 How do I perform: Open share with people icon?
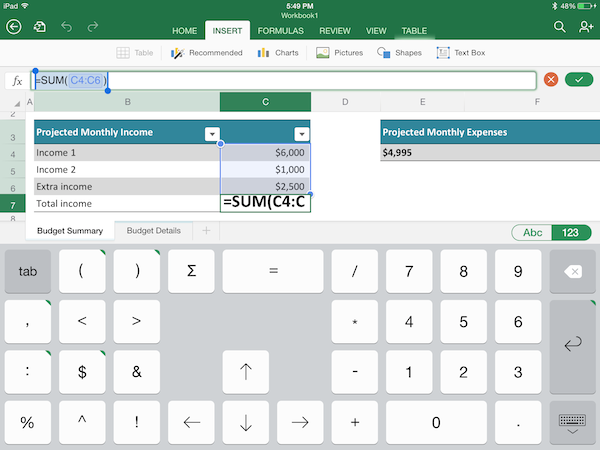[586, 27]
